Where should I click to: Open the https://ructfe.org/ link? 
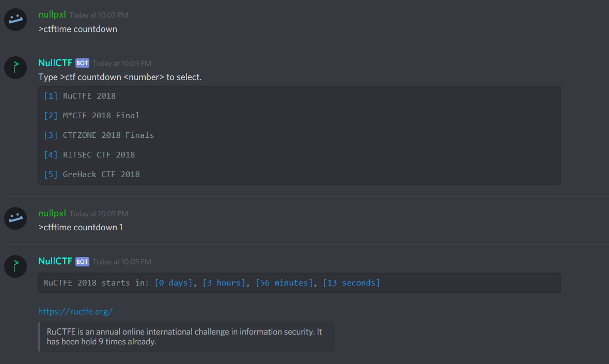(75, 311)
